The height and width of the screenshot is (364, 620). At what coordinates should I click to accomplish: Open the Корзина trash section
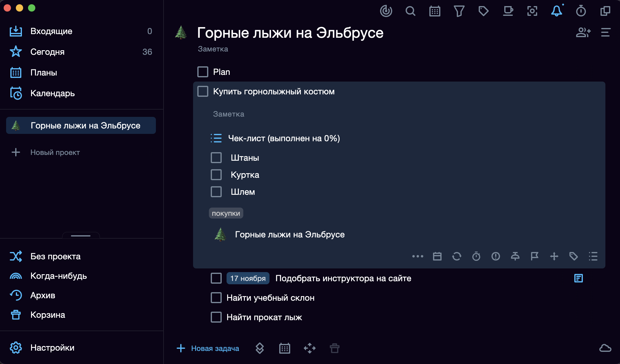pyautogui.click(x=81, y=315)
